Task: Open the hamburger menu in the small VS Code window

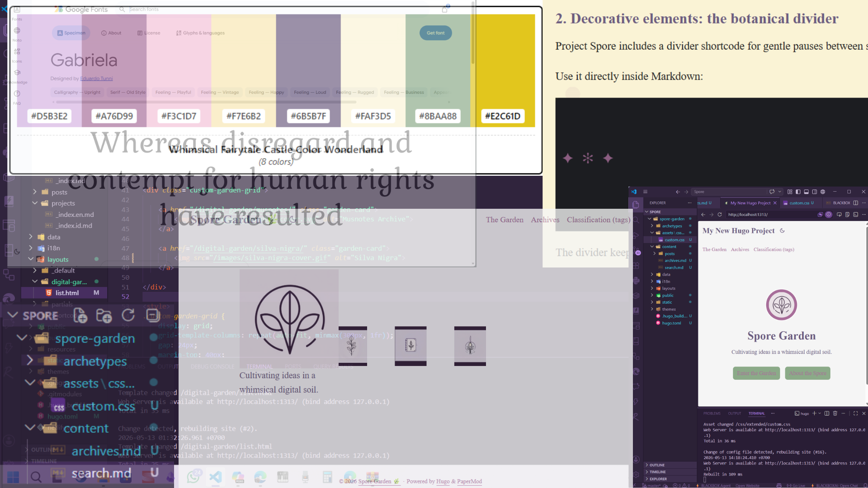Action: [645, 192]
